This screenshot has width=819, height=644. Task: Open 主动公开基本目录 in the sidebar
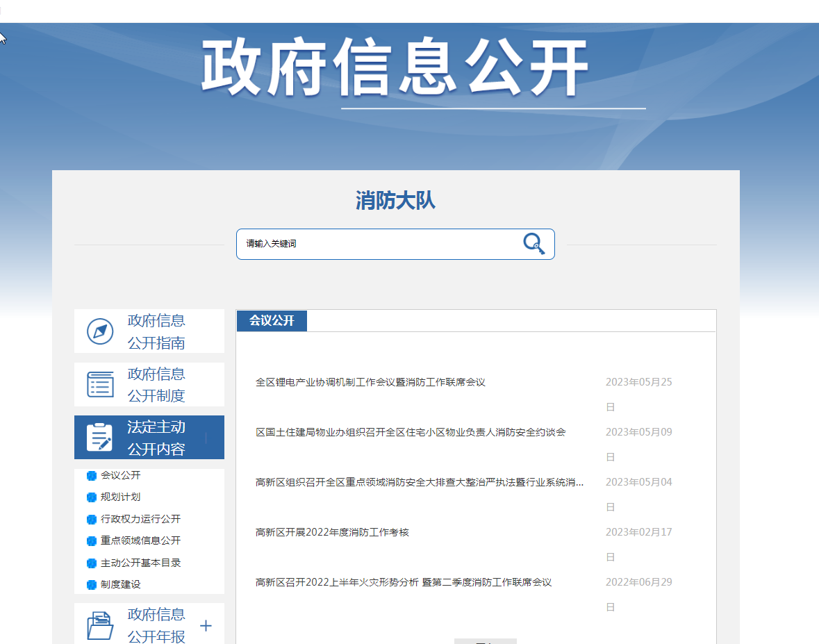[140, 563]
